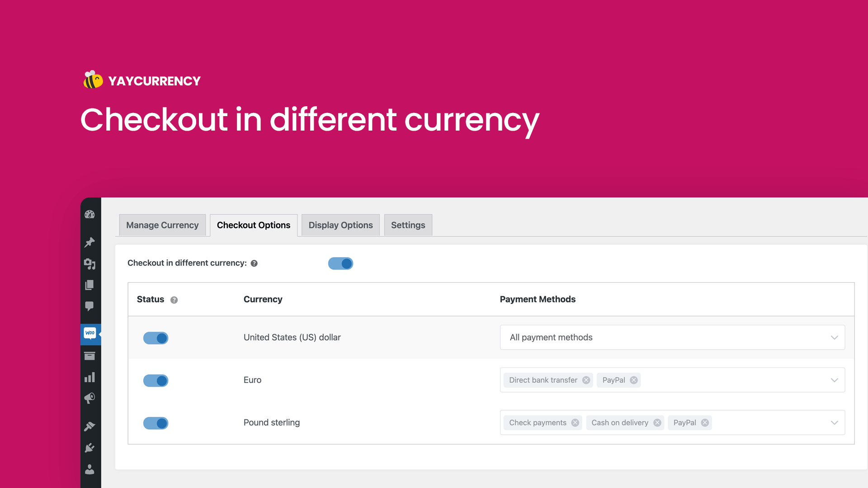Toggle the Checkout in different currency master switch

coord(340,263)
